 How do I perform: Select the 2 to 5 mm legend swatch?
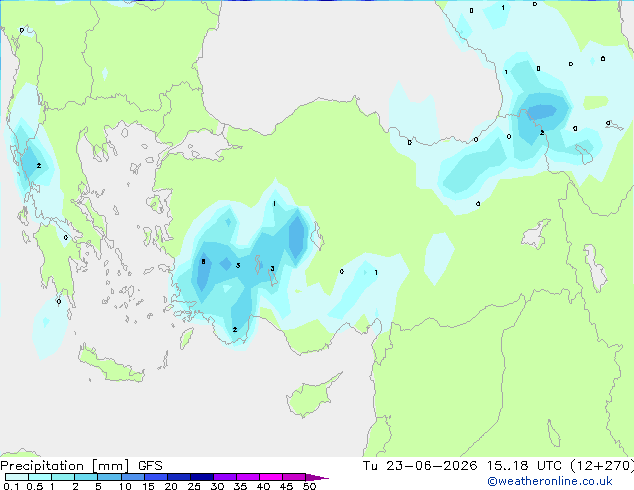pos(86,477)
